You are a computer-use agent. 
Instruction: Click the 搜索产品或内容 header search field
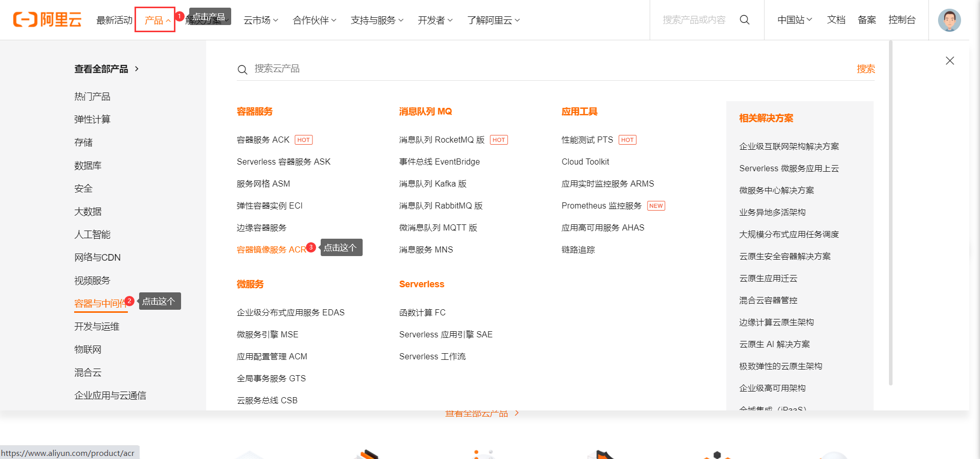[x=694, y=19]
